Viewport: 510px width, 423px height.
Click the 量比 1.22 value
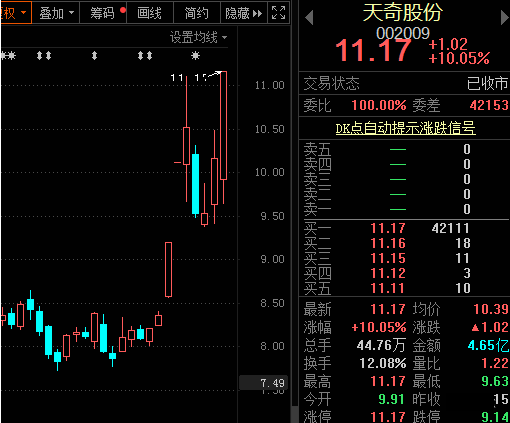coord(495,363)
